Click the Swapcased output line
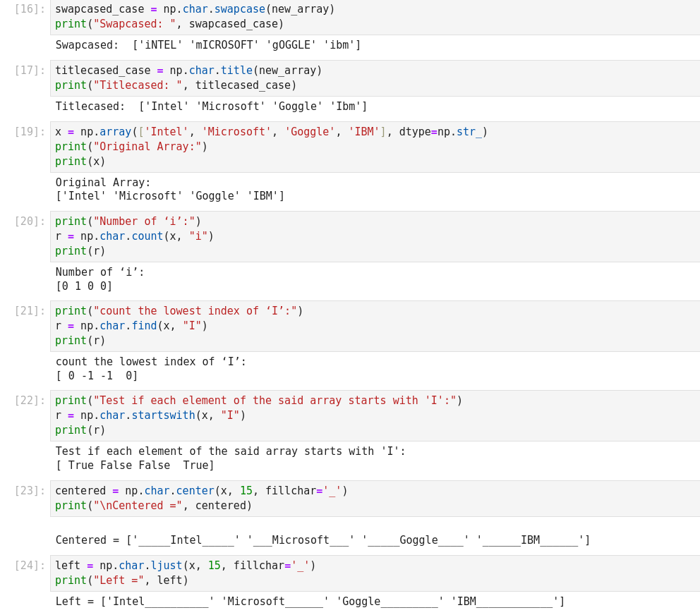The width and height of the screenshot is (700, 615). [208, 45]
